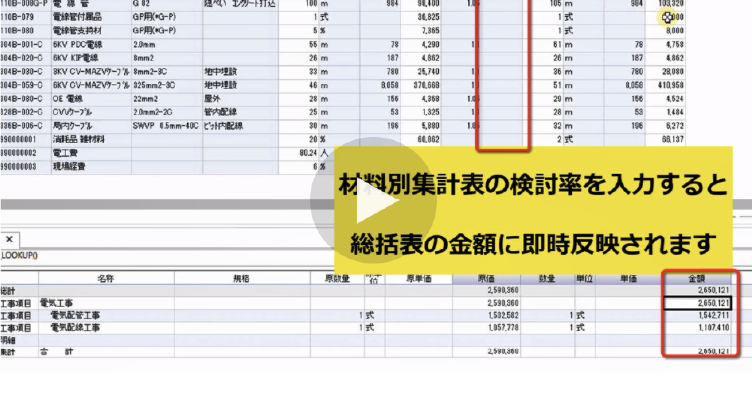Image resolution: width=752 pixels, height=398 pixels.
Task: Click the 屋外 cell in OE 電線 row
Action: (x=240, y=99)
